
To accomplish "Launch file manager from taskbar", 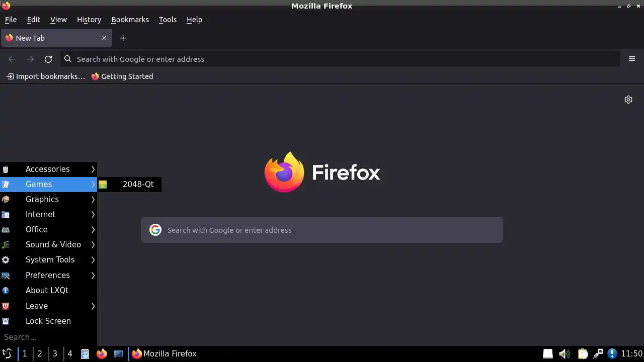I will (x=85, y=354).
